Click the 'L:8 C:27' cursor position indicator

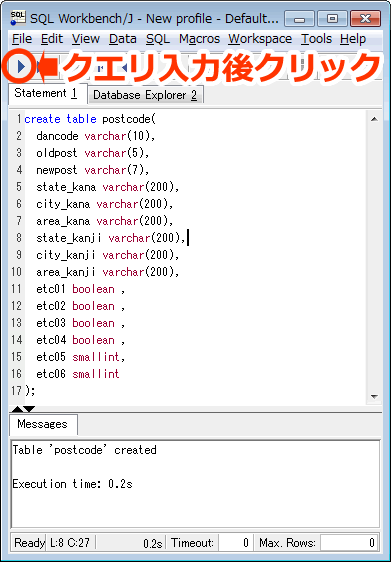(x=70, y=543)
